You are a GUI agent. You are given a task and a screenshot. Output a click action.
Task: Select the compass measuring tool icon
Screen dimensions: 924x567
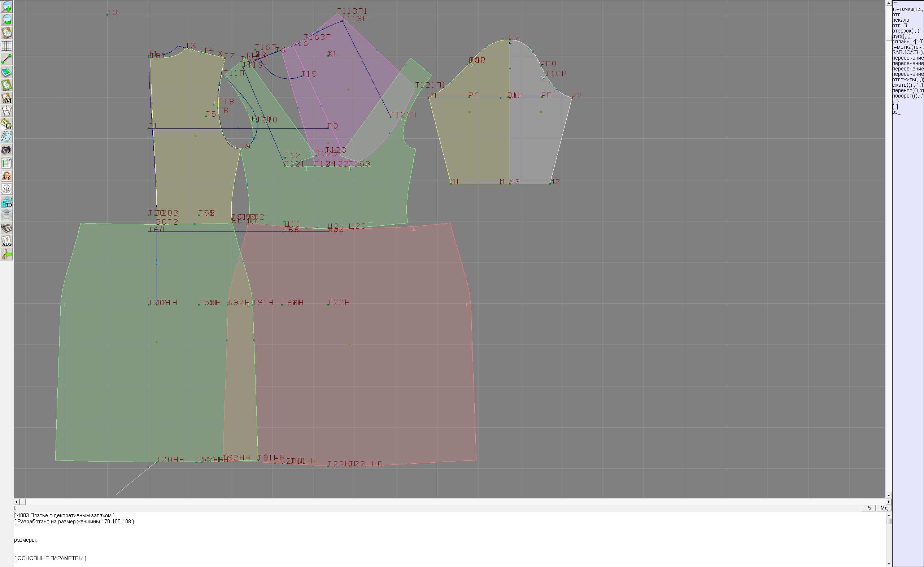pos(6,111)
